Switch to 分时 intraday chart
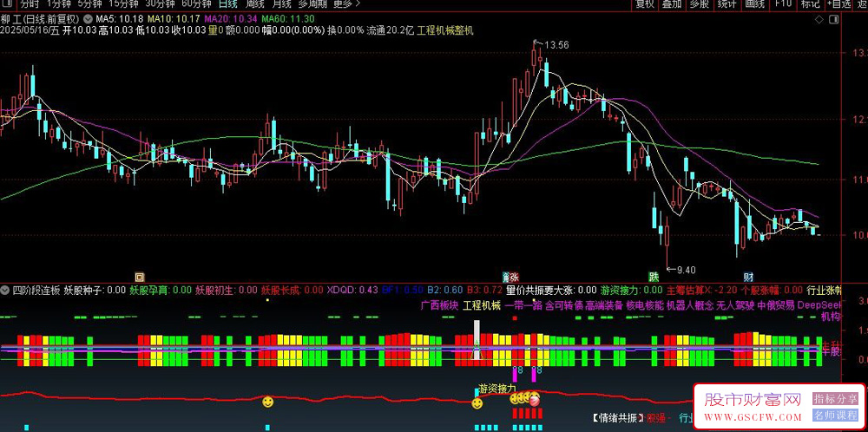868x432 pixels. [30, 3]
